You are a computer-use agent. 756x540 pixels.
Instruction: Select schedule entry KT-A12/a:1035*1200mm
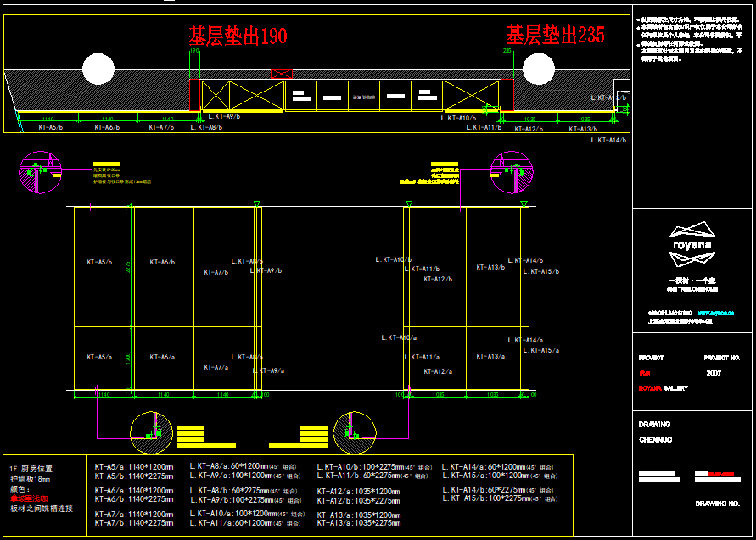358,492
